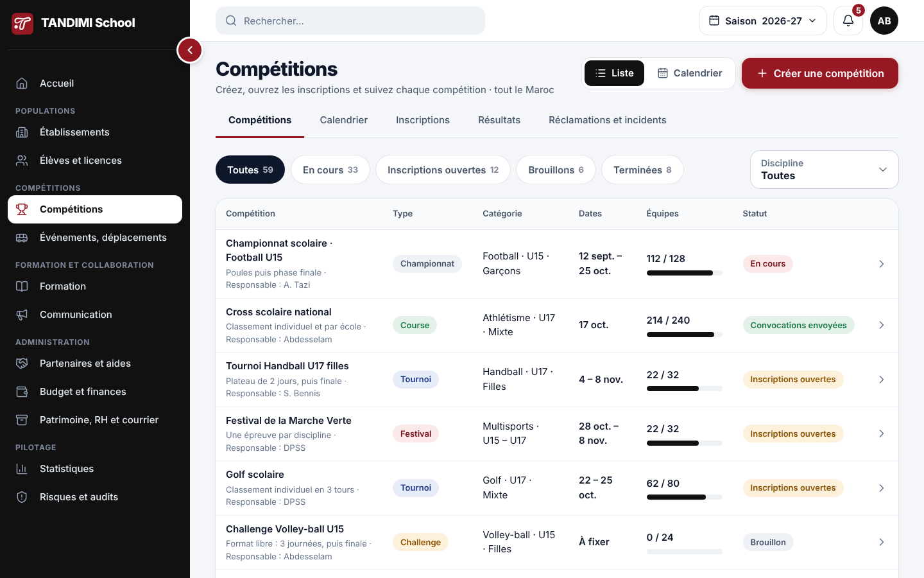This screenshot has height=578, width=924.
Task: Click the Statistiques chart icon
Action: click(x=22, y=469)
